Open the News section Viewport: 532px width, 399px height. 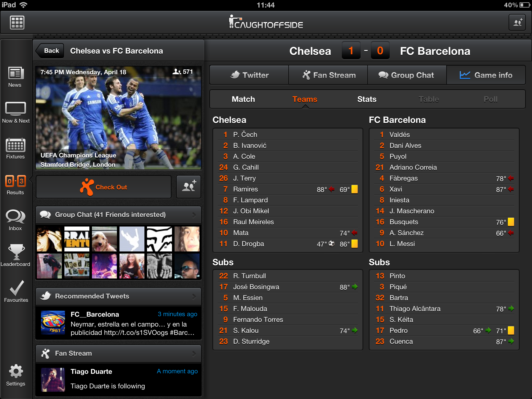(15, 77)
